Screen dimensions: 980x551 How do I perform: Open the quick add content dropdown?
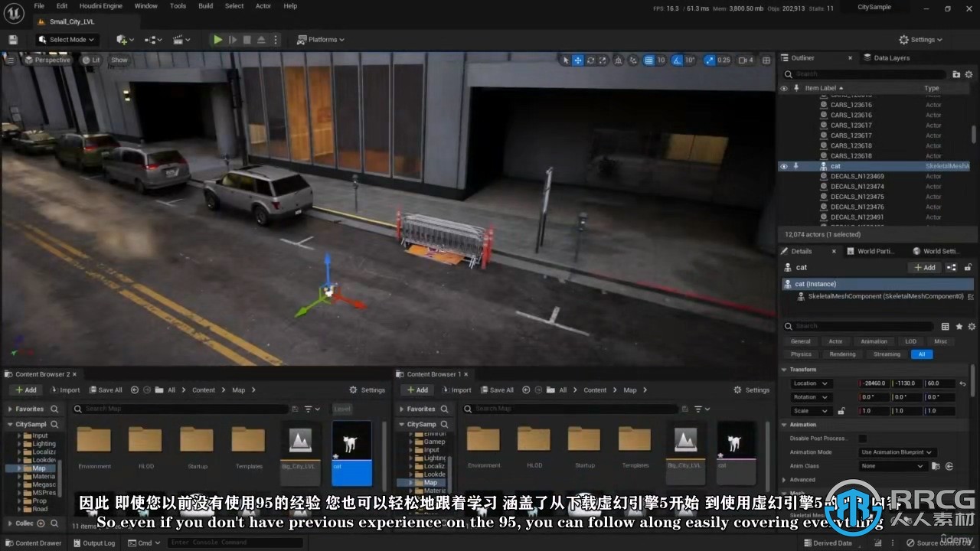[125, 40]
